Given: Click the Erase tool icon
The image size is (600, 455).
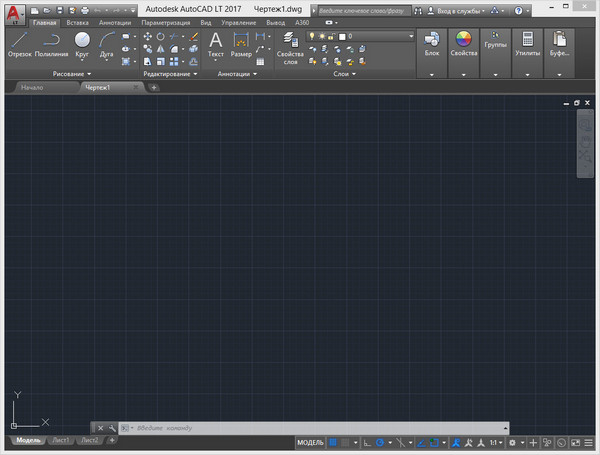Looking at the screenshot, I should pyautogui.click(x=194, y=36).
